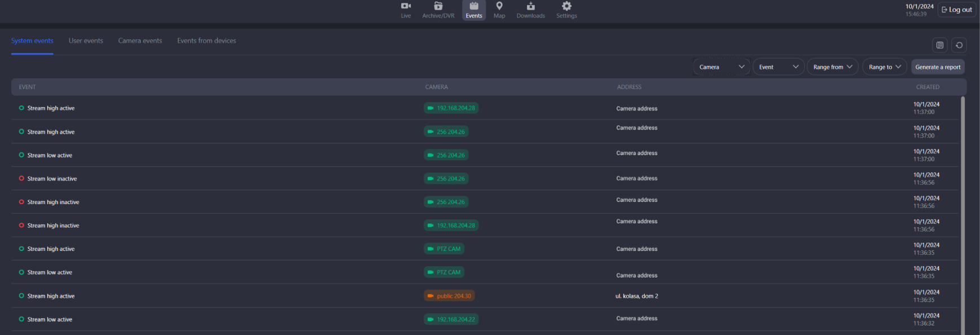Open the Range to date picker
Screen dimensions: 980x335
pyautogui.click(x=884, y=67)
